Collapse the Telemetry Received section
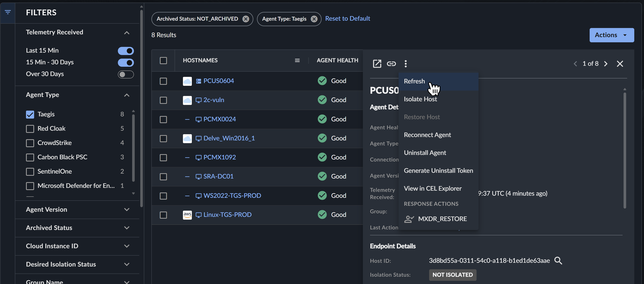 [x=127, y=33]
